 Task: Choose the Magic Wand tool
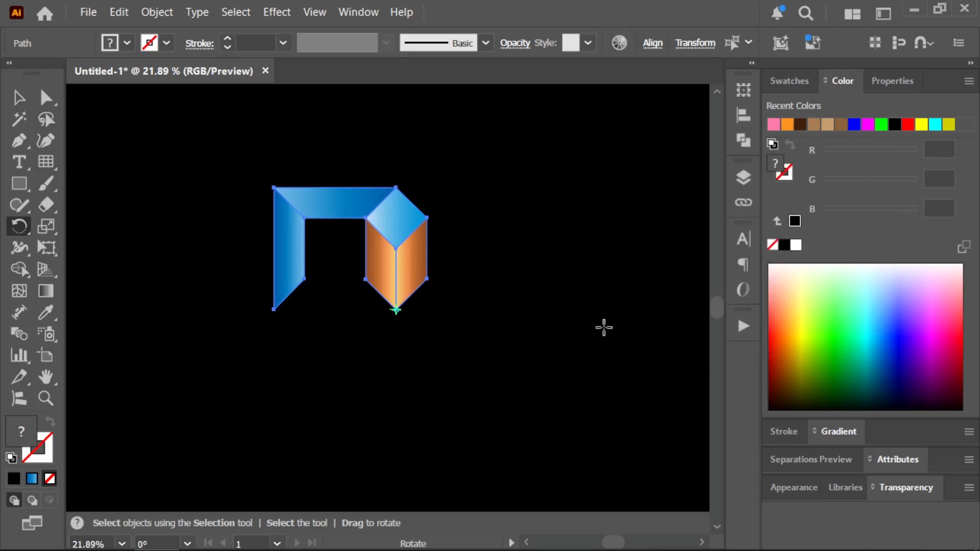tap(19, 119)
